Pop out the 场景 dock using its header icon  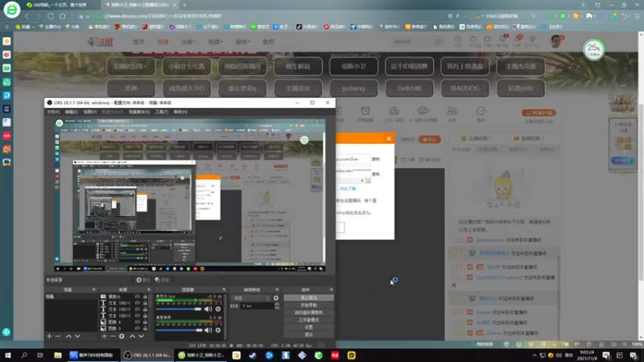point(93,290)
